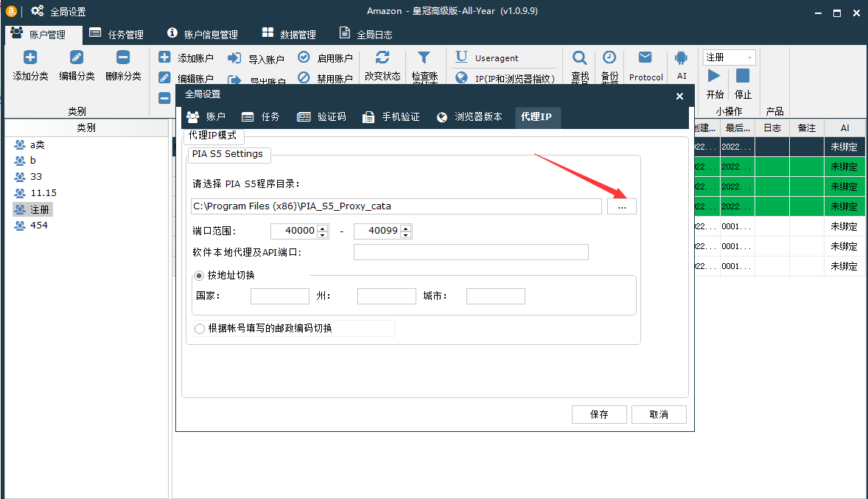This screenshot has width=868, height=499.
Task: Click the 编辑账户 edit icon
Action: click(164, 77)
